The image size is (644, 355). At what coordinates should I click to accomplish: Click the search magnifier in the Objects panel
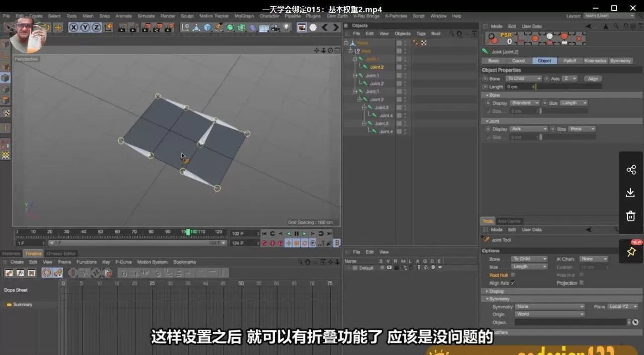pyautogui.click(x=452, y=33)
